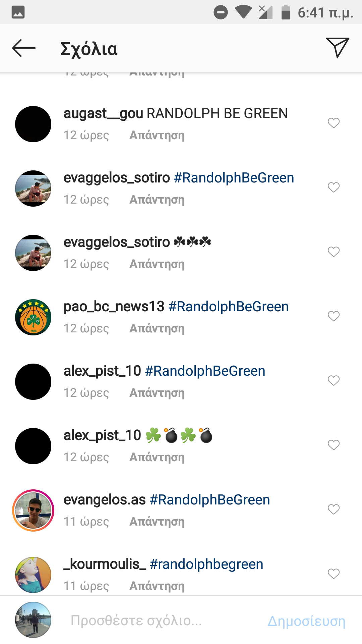View evangelos.as story avatar ring
The image size is (362, 644).
pos(33,511)
